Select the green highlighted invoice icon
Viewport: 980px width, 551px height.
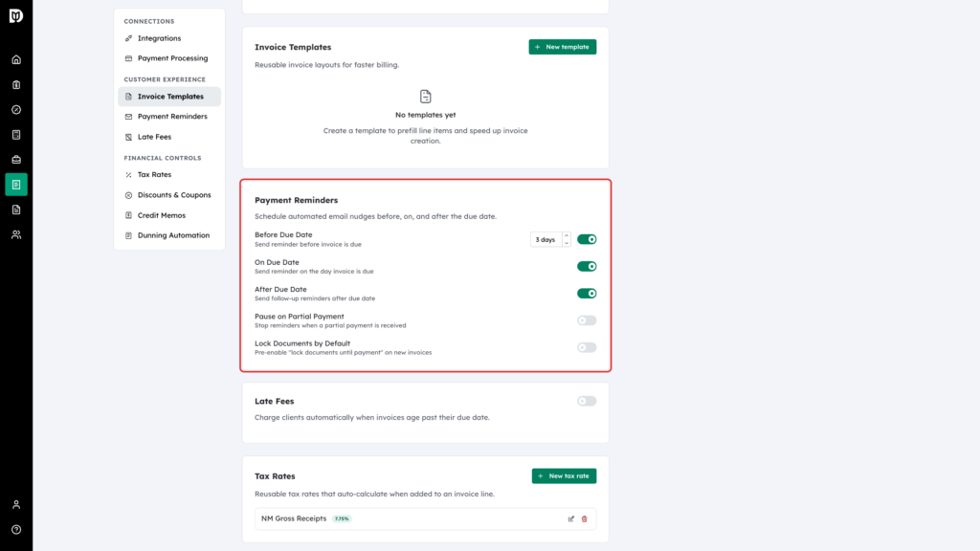pyautogui.click(x=16, y=185)
